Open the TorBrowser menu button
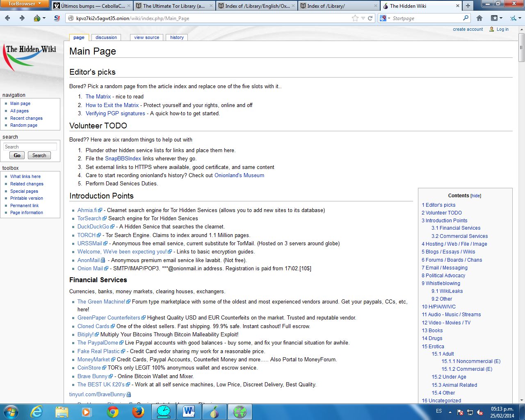The height and width of the screenshot is (420, 525). pyautogui.click(x=25, y=4)
